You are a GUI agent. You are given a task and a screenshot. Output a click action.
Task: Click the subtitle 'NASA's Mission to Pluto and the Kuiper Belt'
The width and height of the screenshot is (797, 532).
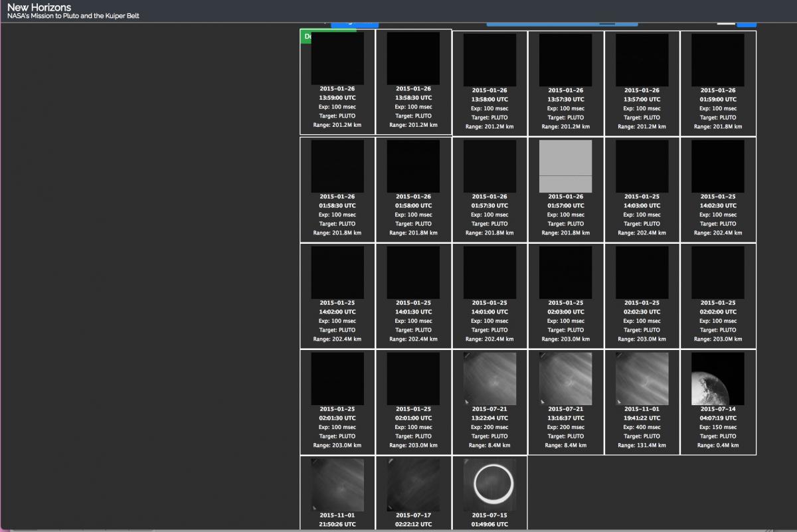point(74,16)
